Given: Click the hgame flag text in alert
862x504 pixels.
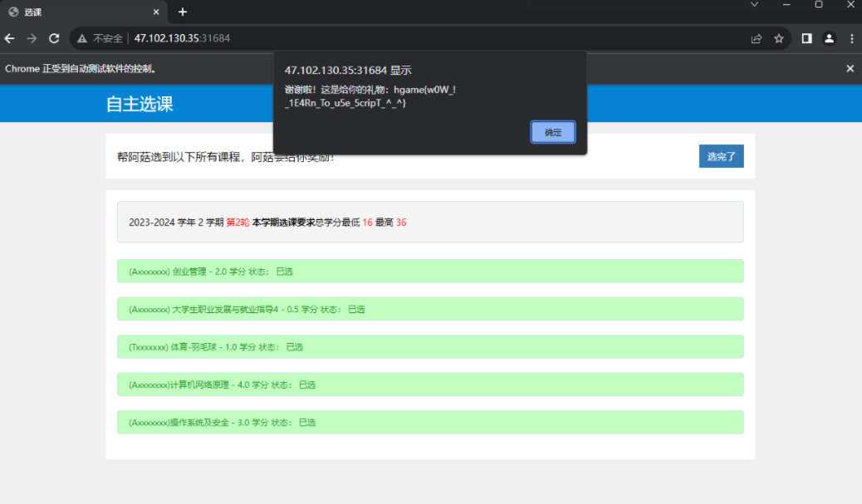Looking at the screenshot, I should (x=370, y=96).
